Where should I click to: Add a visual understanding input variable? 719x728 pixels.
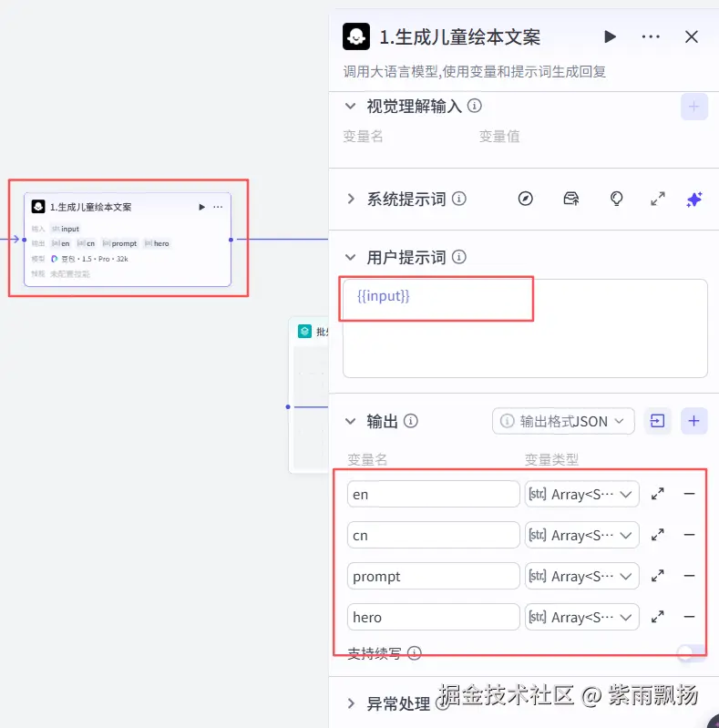pos(693,107)
